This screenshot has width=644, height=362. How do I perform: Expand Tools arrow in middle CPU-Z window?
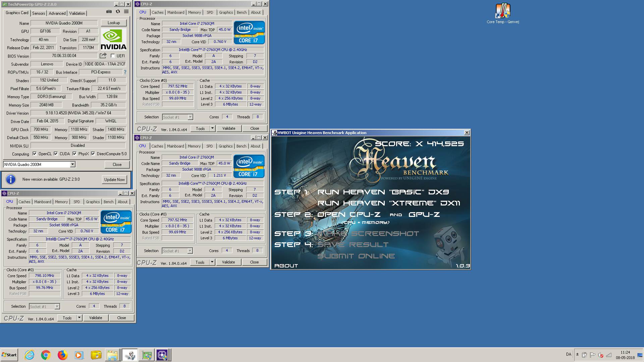(x=212, y=262)
